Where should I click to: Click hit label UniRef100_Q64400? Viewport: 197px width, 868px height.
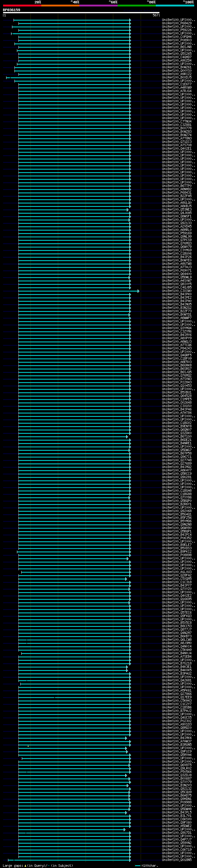177,274
